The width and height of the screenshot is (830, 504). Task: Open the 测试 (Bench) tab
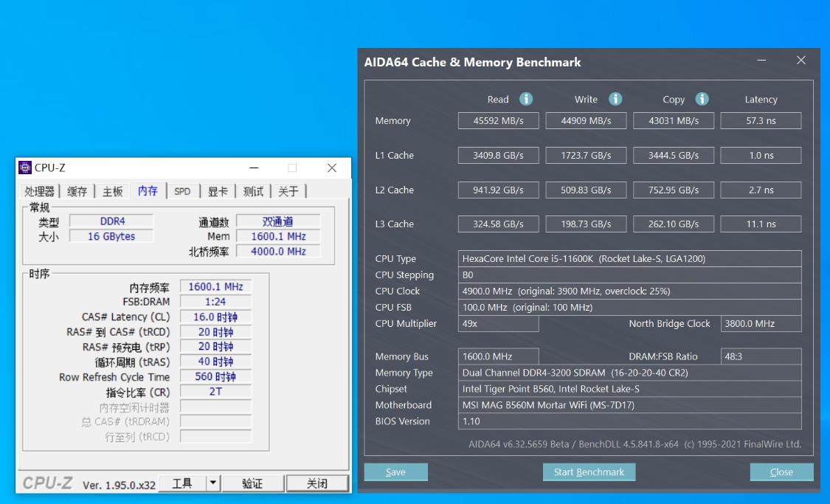tap(252, 190)
